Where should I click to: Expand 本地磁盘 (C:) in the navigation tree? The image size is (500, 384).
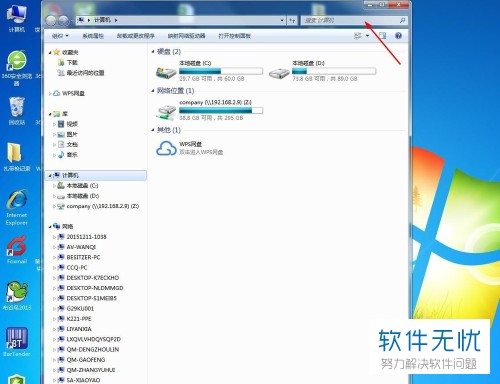[54, 186]
